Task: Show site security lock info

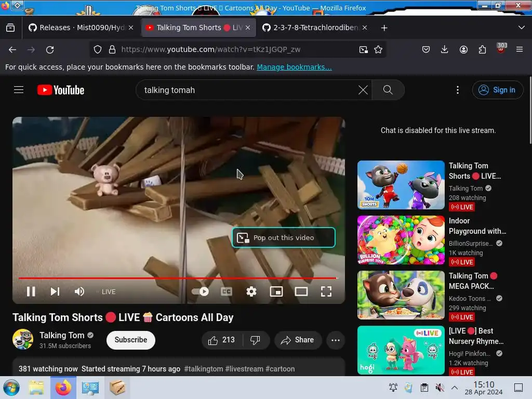Action: [x=112, y=49]
